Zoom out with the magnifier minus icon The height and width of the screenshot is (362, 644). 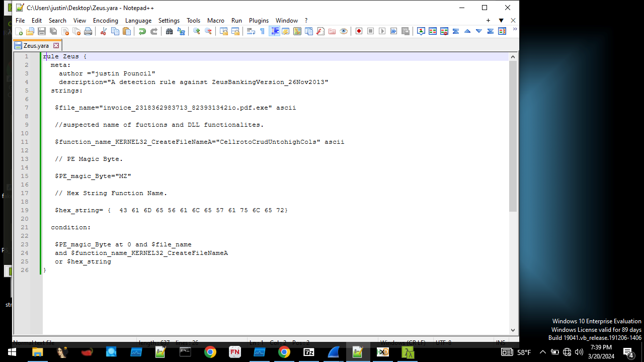pos(208,31)
